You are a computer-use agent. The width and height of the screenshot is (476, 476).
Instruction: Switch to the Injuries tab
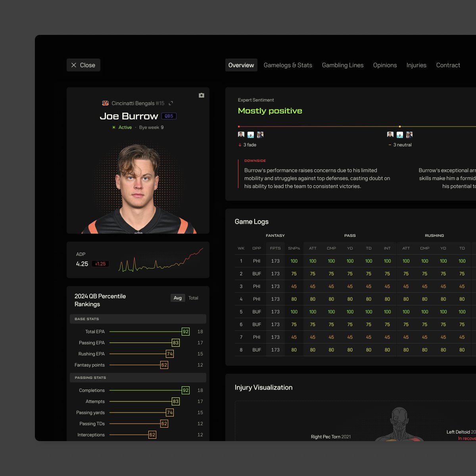click(x=416, y=65)
